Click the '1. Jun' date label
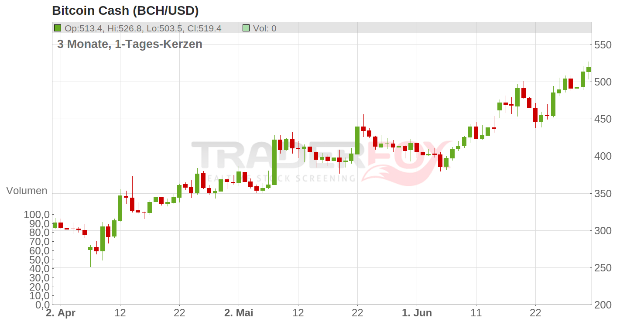Screen dimensions: 644x322 417,313
